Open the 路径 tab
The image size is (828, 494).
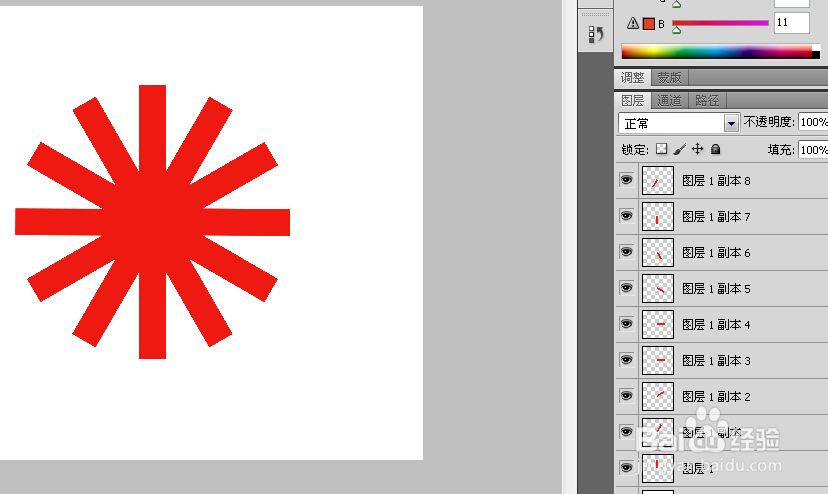707,100
